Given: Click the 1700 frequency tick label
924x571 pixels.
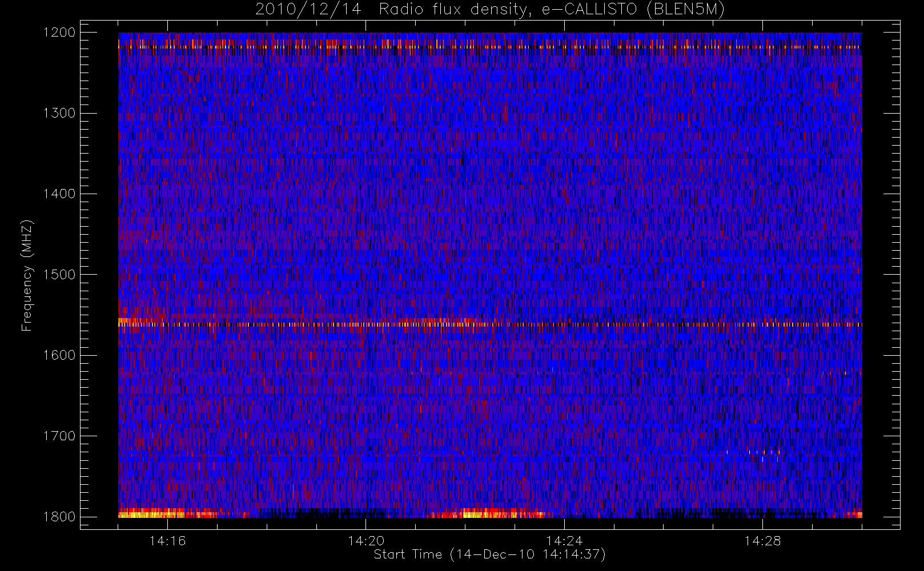Looking at the screenshot, I should pos(60,436).
